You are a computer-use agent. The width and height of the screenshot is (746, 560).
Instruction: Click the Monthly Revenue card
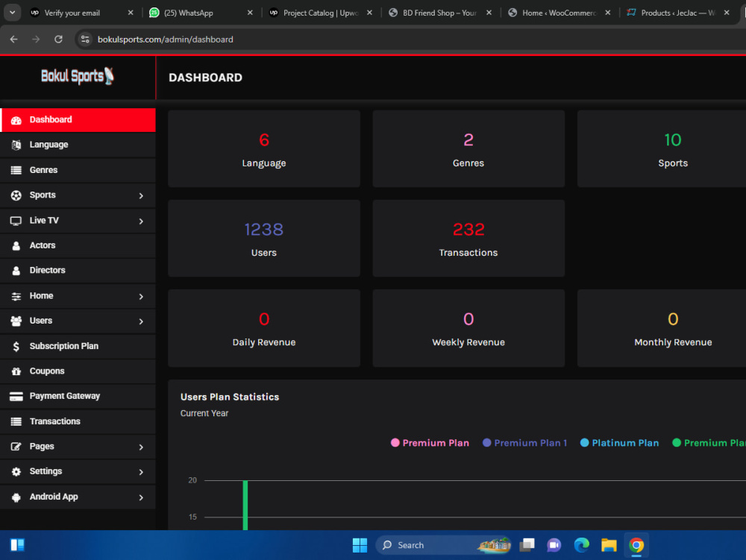tap(662, 329)
